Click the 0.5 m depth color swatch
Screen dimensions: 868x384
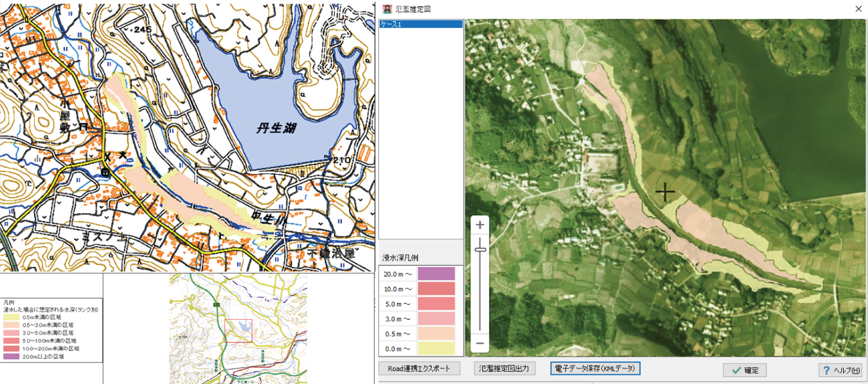(x=436, y=334)
